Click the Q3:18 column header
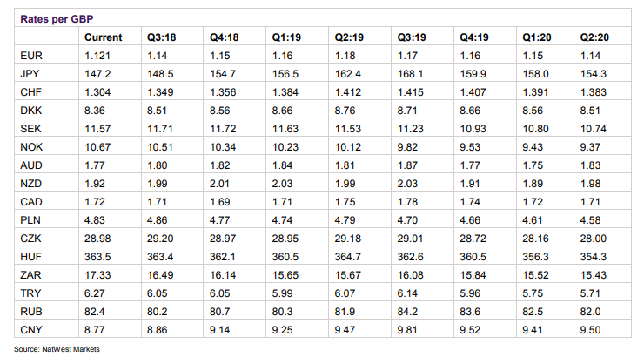This screenshot has width=644, height=357. (162, 37)
